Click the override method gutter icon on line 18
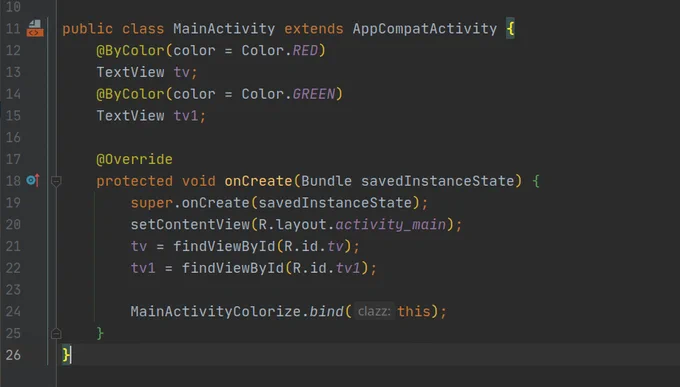 33,180
